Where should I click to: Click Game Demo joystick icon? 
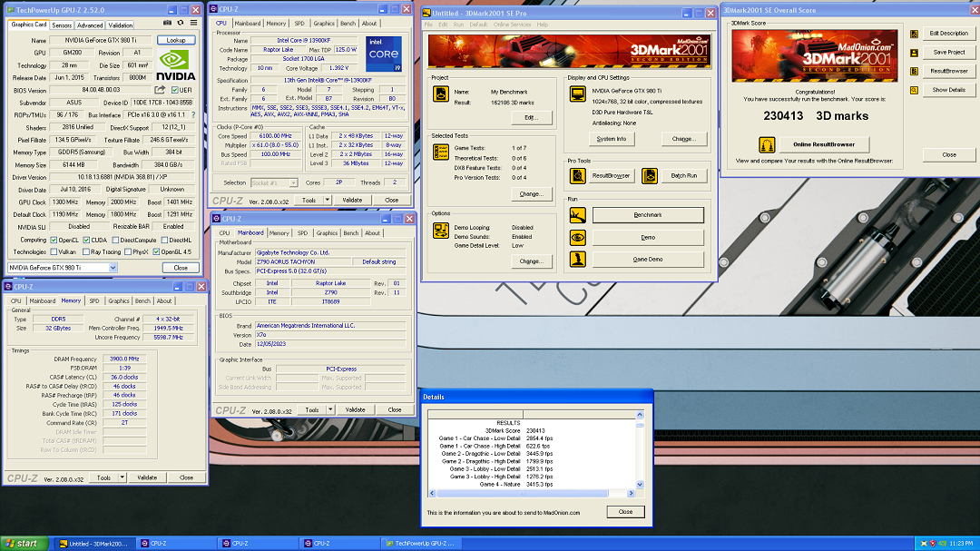tap(577, 259)
